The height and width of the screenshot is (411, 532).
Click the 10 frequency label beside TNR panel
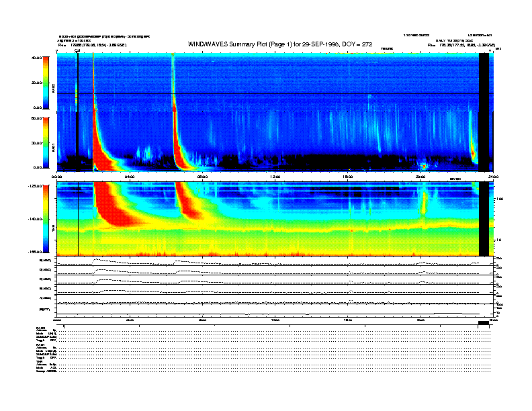(x=500, y=240)
